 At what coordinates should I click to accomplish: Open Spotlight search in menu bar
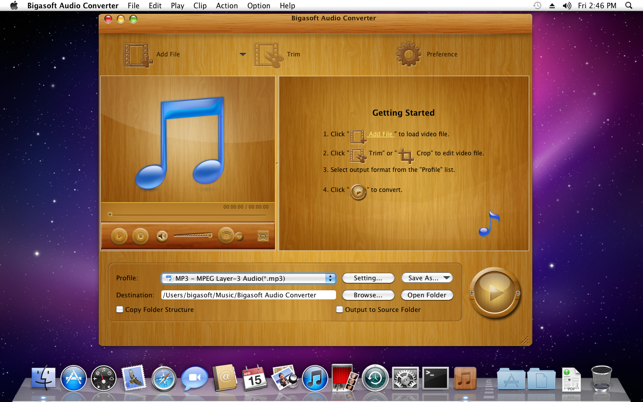628,6
